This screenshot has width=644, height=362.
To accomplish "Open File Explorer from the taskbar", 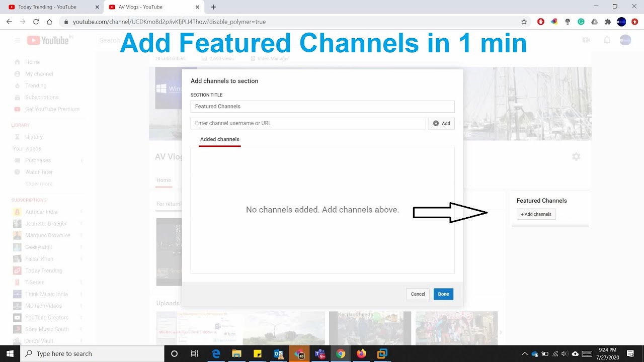I will tap(236, 353).
